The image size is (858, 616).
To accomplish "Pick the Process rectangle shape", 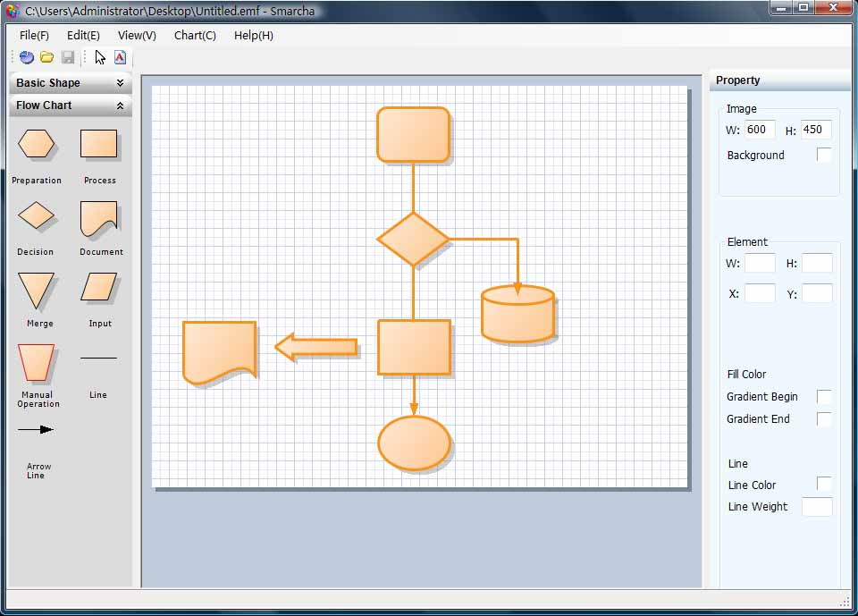I will click(99, 144).
